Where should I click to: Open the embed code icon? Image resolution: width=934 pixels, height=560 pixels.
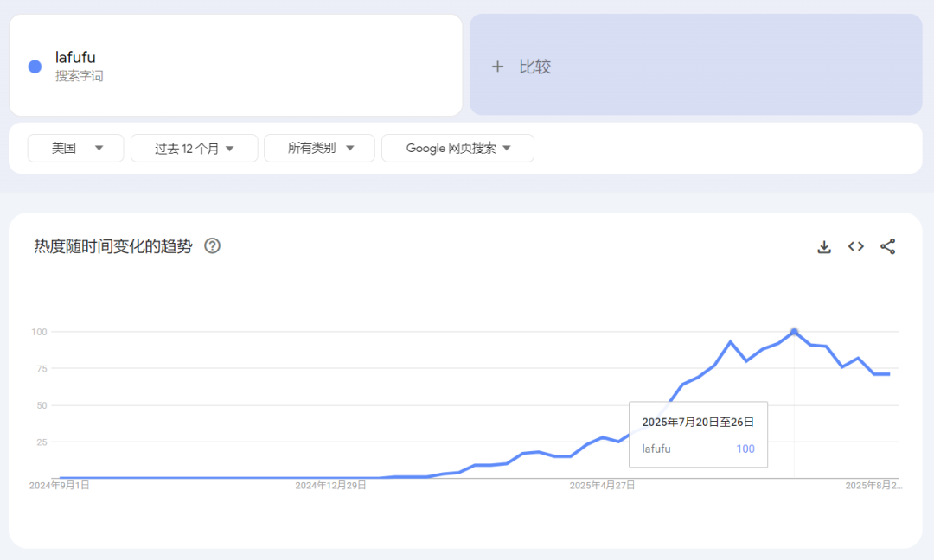point(856,246)
